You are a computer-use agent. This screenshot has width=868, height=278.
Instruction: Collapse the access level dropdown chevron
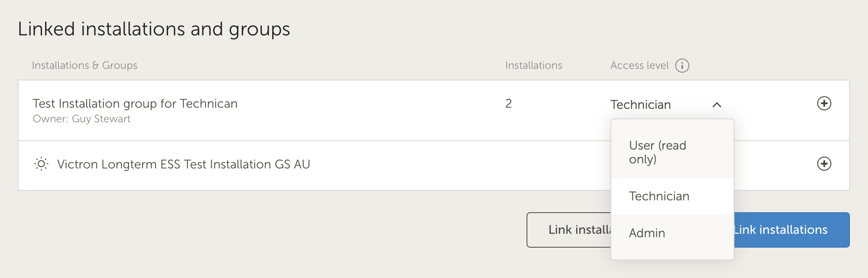click(x=717, y=105)
